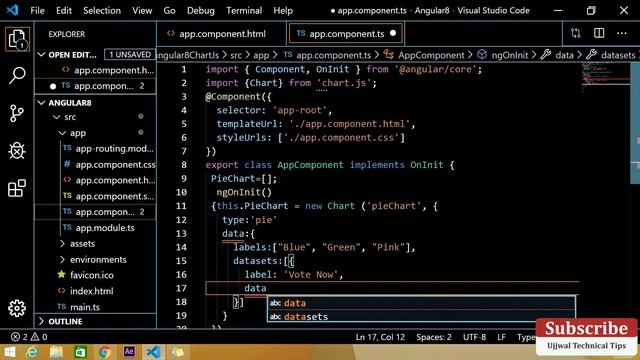The image size is (640, 360).
Task: Open the Go menu
Action: [x=169, y=11]
